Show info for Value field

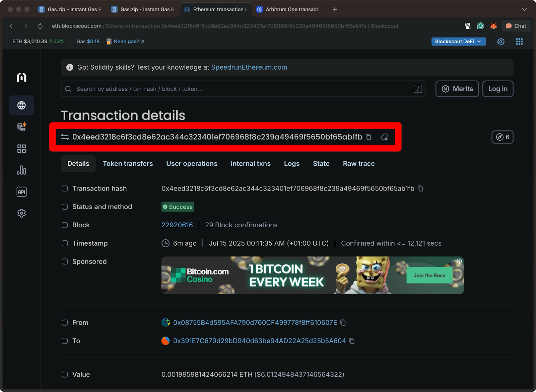(x=65, y=375)
